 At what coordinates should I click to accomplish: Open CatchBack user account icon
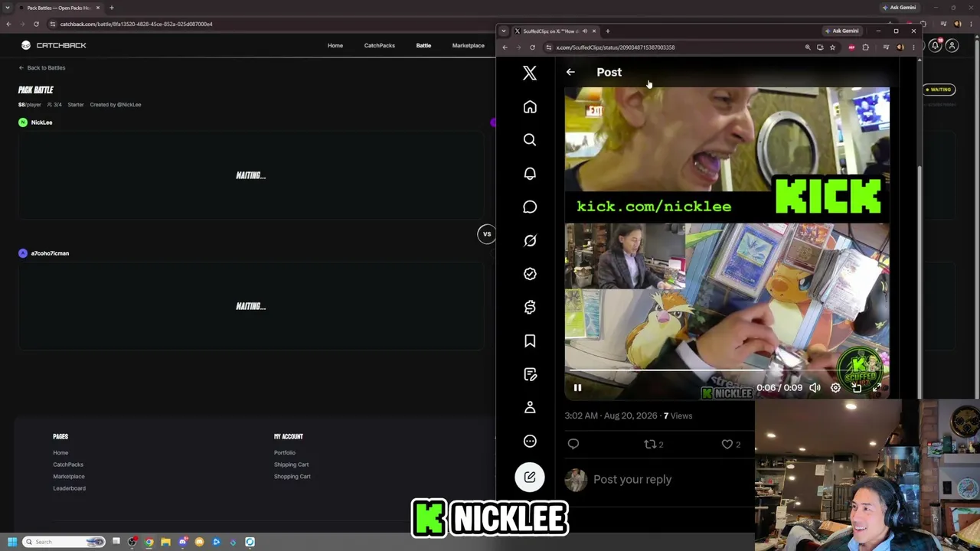(x=952, y=46)
